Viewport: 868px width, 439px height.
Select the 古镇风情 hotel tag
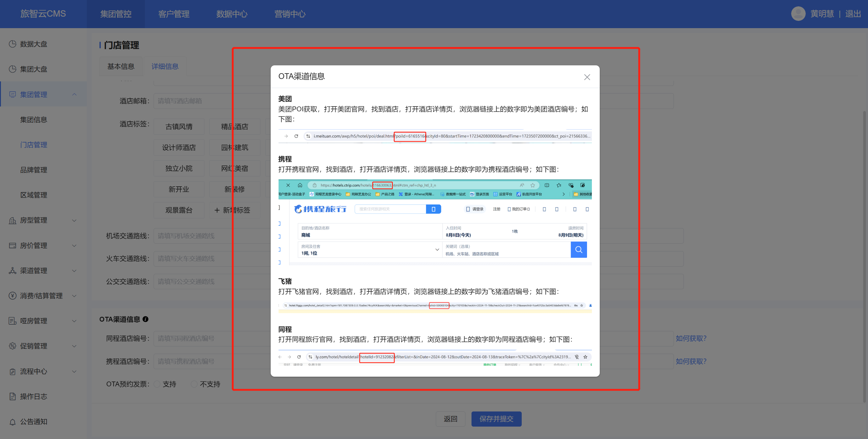tap(179, 126)
